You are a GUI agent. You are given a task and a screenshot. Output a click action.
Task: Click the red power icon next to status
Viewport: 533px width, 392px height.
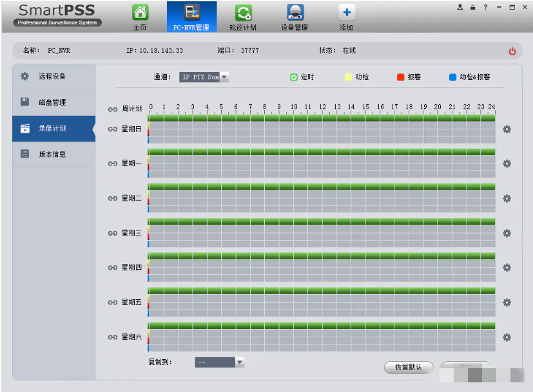click(512, 51)
